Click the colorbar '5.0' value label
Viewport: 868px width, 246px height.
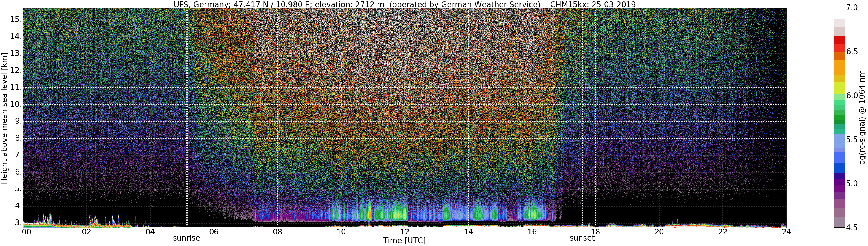click(x=852, y=184)
